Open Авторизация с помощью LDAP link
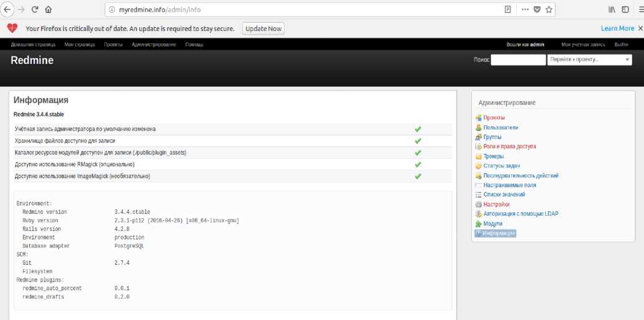The image size is (644, 320). (x=521, y=214)
